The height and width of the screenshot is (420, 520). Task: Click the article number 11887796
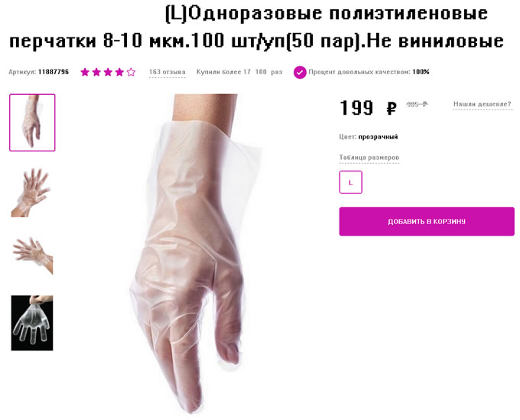[54, 72]
